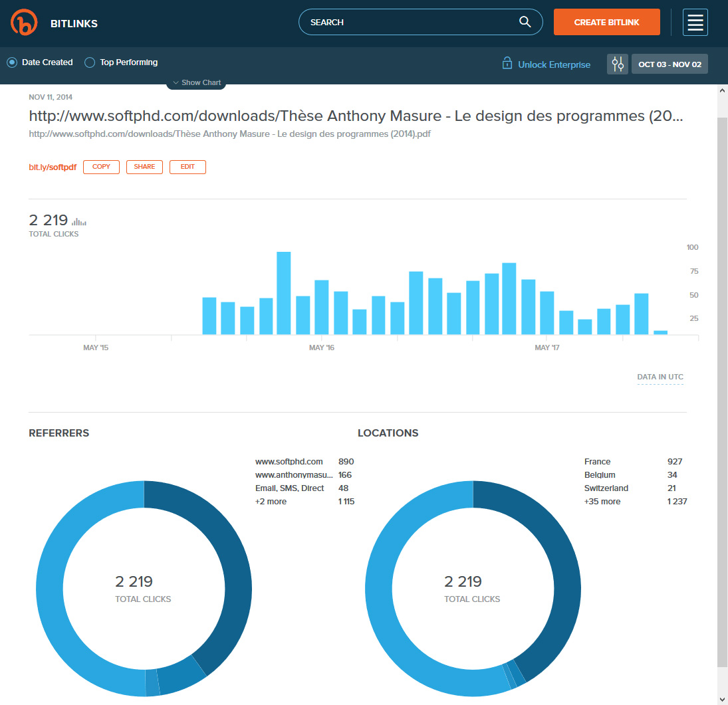Viewport: 728px width, 705px height.
Task: Open the OCT 03 - NOV 02 date range
Action: coord(669,64)
